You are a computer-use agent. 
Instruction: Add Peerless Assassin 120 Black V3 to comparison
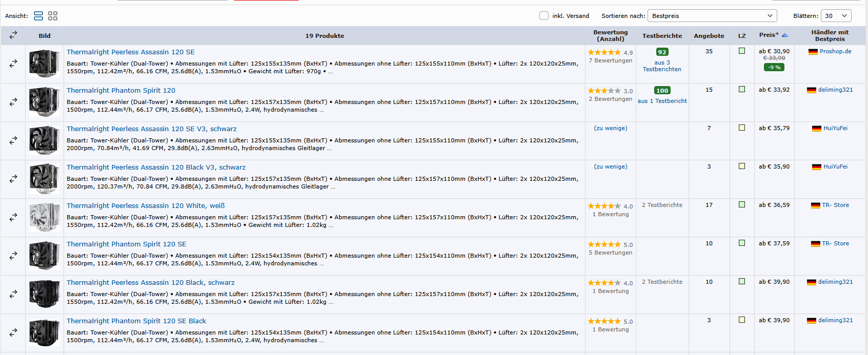click(13, 179)
